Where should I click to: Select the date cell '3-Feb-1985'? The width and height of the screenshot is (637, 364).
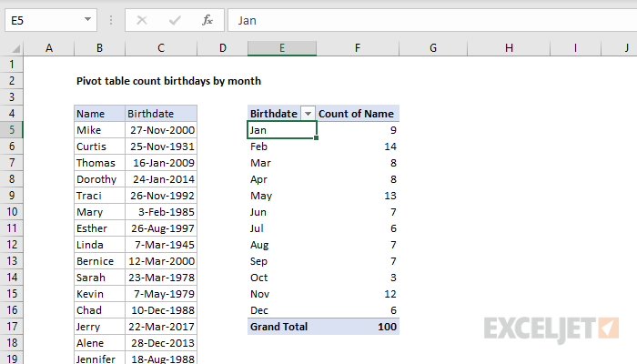tap(161, 212)
